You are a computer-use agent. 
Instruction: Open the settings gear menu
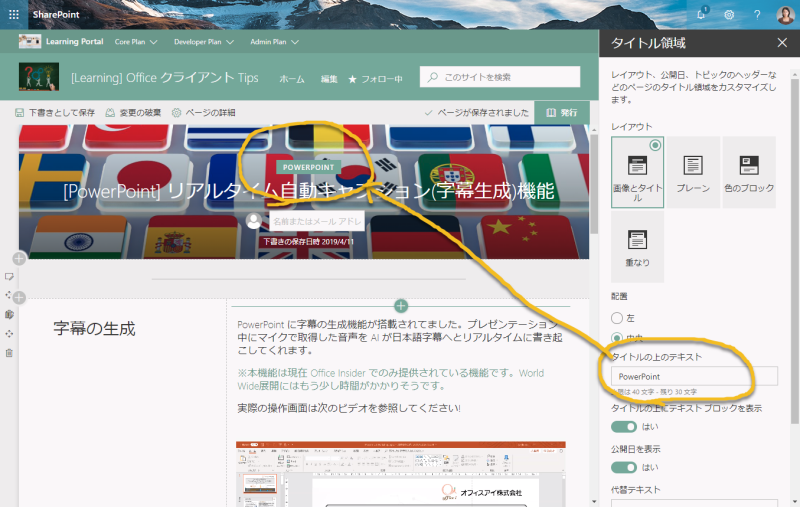coord(729,15)
